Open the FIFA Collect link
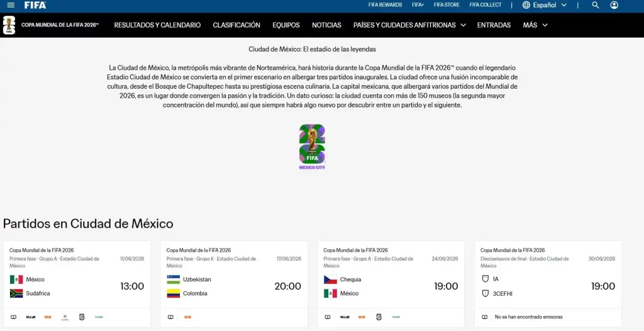644x331 pixels. click(486, 5)
